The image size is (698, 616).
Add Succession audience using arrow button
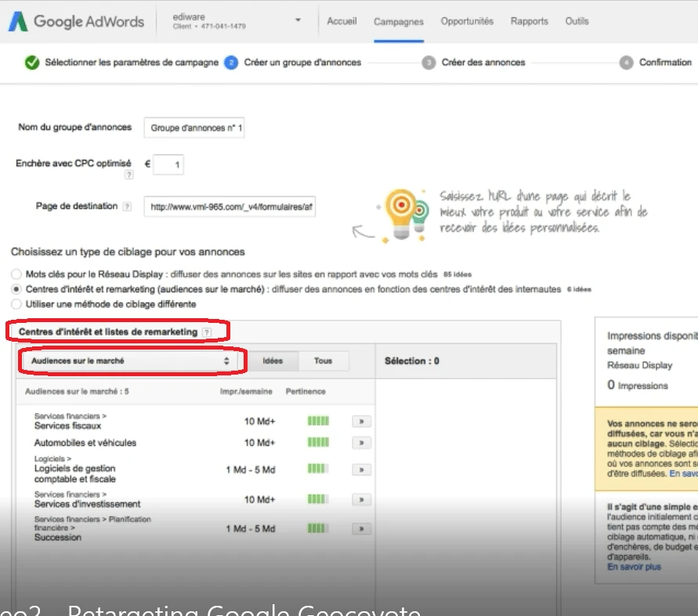coord(360,529)
